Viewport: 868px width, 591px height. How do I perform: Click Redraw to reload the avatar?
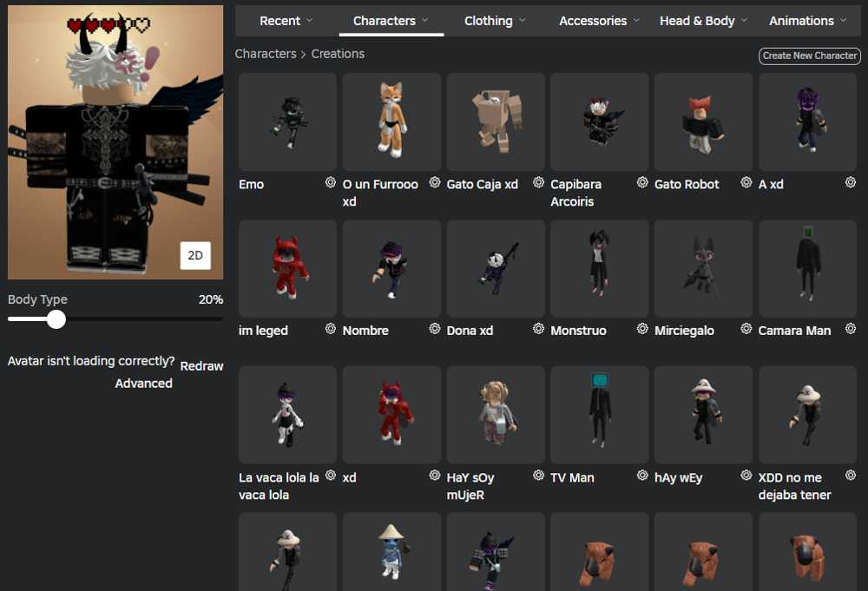pos(201,365)
